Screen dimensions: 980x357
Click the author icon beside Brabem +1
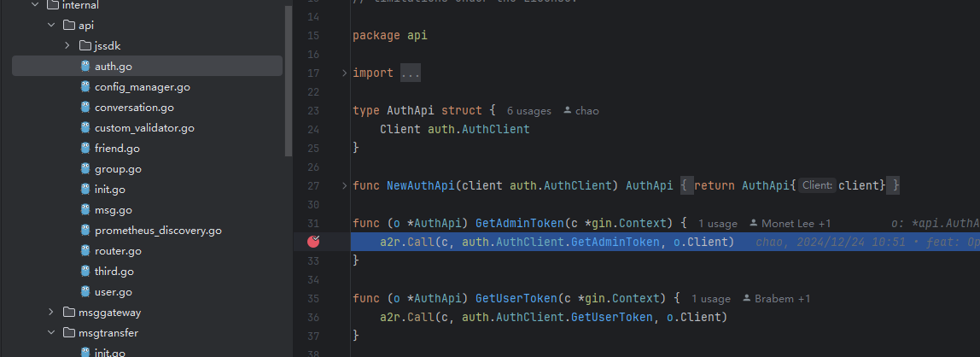747,299
